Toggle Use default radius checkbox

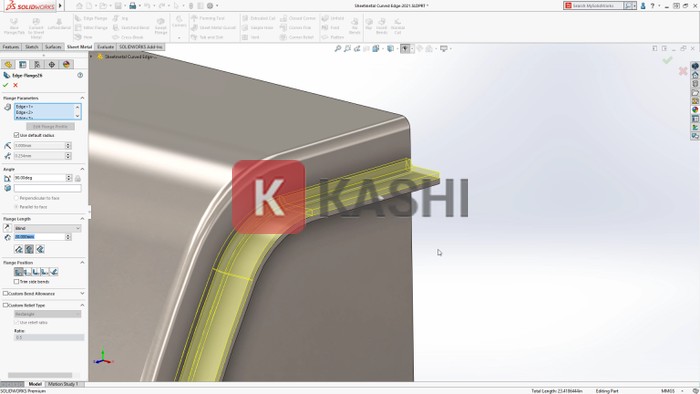pyautogui.click(x=17, y=135)
